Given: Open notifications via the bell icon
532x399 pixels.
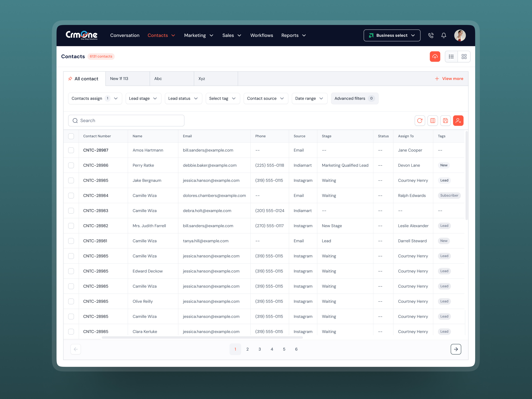Looking at the screenshot, I should (x=444, y=35).
